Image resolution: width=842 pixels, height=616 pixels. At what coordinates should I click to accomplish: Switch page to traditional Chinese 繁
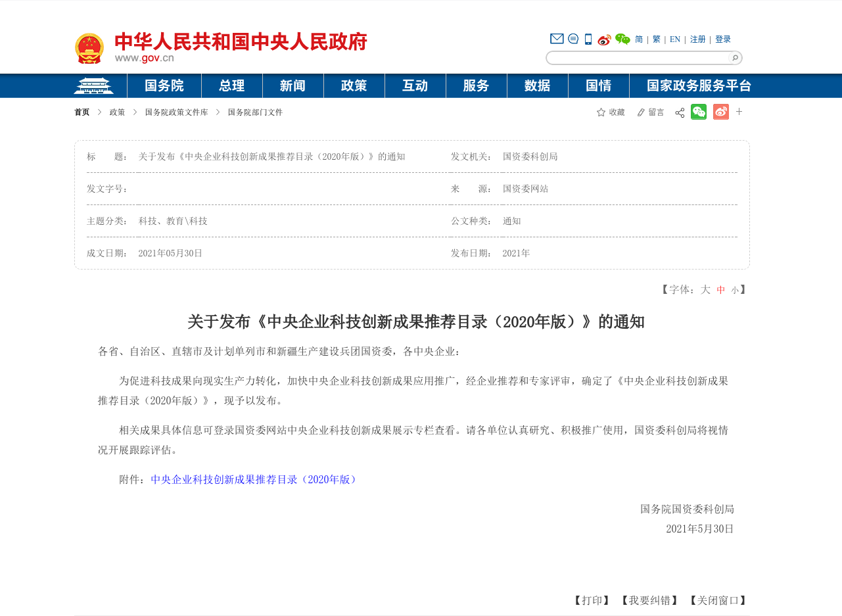tap(656, 39)
